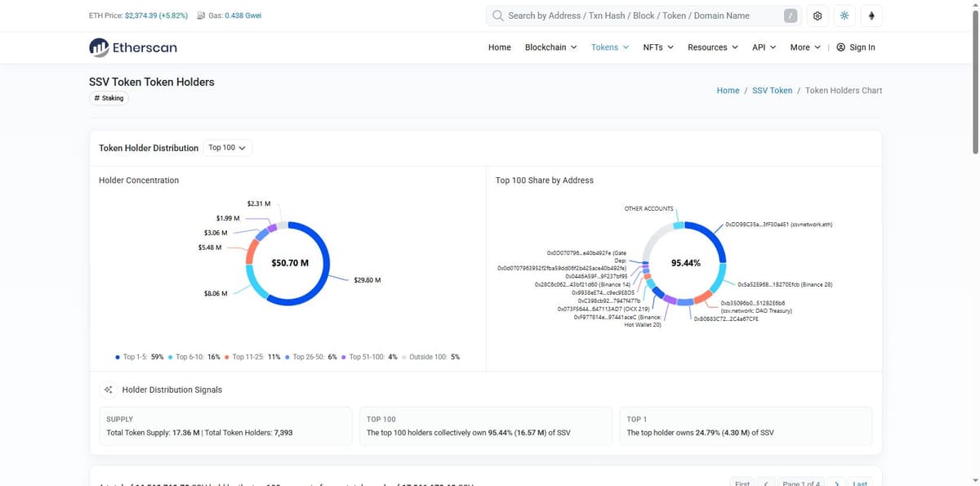The width and height of the screenshot is (980, 486).
Task: Click the search magnifier icon
Action: coord(497,16)
